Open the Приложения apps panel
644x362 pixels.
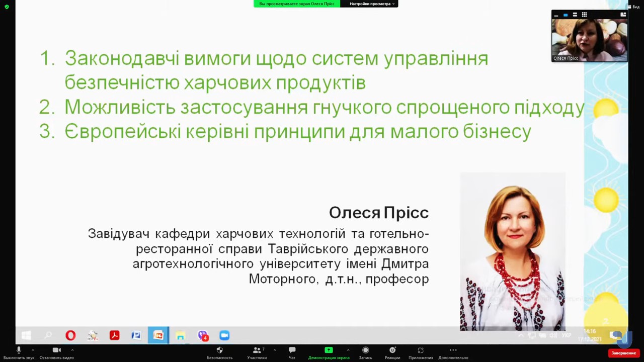pos(421,353)
